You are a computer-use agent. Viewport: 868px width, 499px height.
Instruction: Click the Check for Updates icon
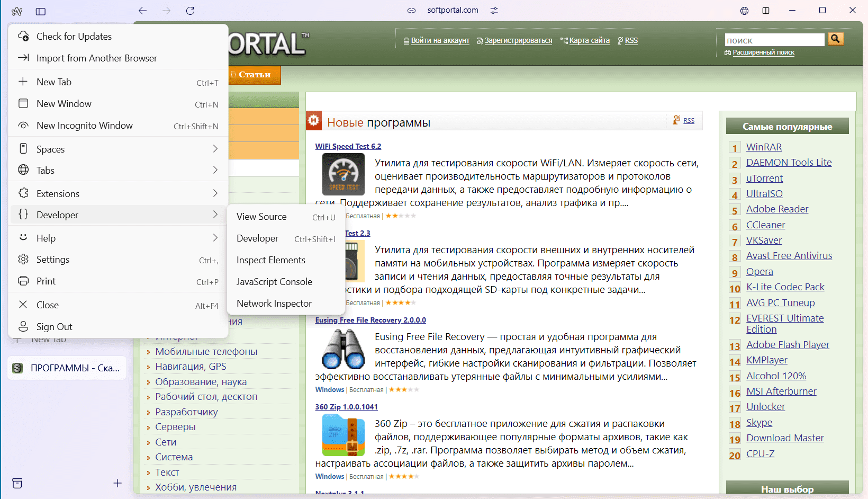[23, 36]
